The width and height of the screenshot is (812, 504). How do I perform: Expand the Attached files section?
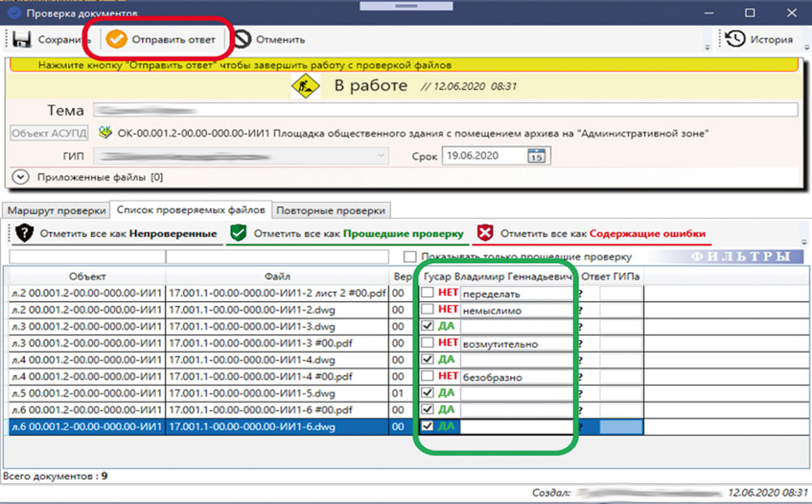tap(21, 176)
